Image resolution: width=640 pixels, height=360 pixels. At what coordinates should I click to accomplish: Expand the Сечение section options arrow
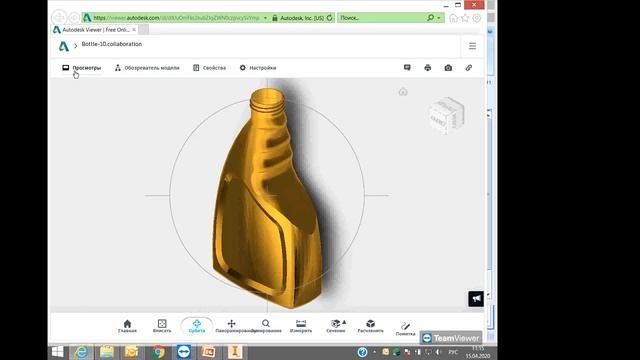[x=344, y=322]
